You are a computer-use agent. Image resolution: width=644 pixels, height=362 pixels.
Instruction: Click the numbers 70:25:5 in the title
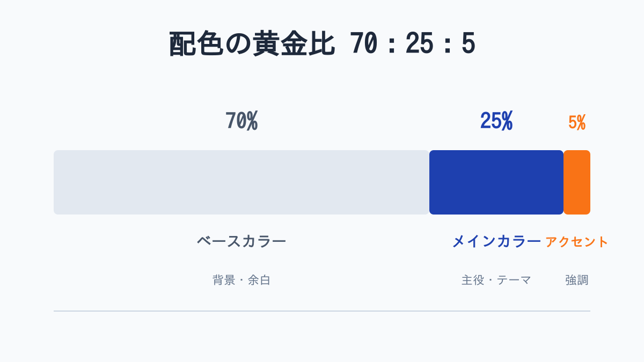(x=412, y=44)
